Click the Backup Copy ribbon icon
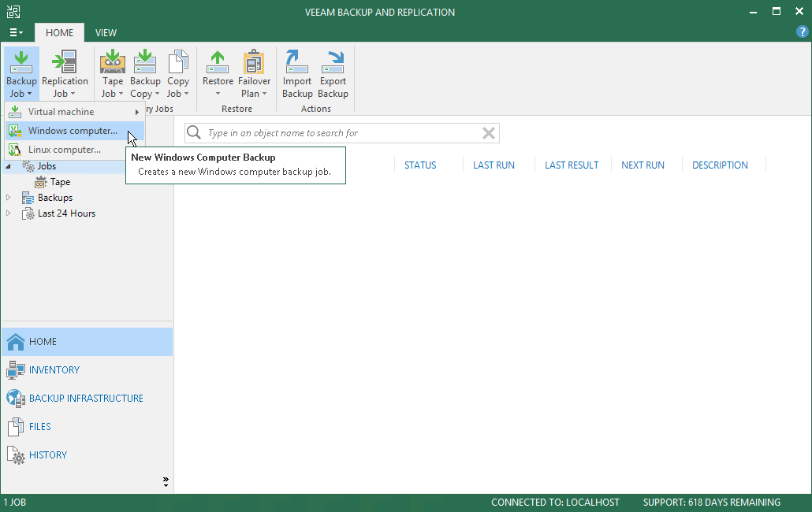812x512 pixels. (145, 62)
